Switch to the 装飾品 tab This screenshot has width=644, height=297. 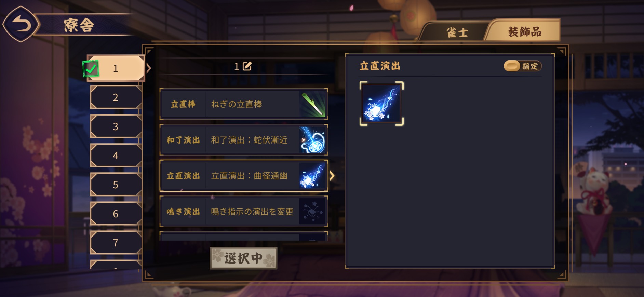point(524,31)
